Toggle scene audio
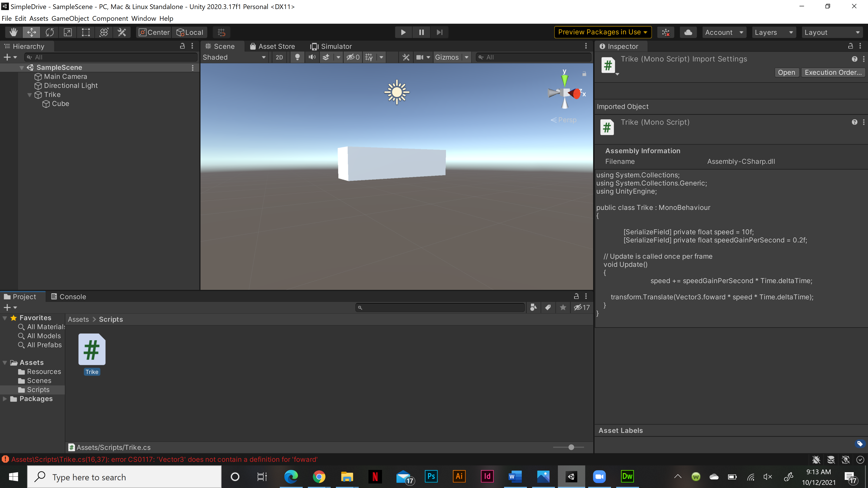Viewport: 868px width, 488px height. 312,57
